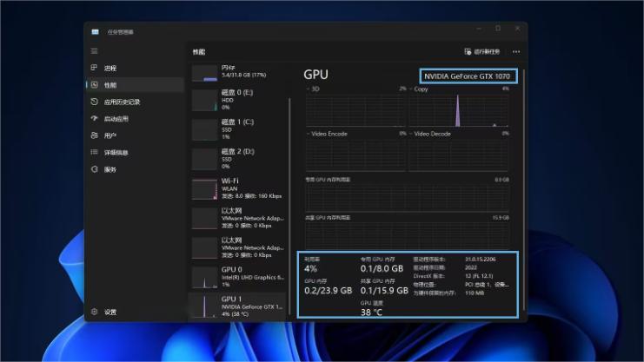The width and height of the screenshot is (644, 362).
Task: Open the 用户 (Users) page
Action: 135,135
